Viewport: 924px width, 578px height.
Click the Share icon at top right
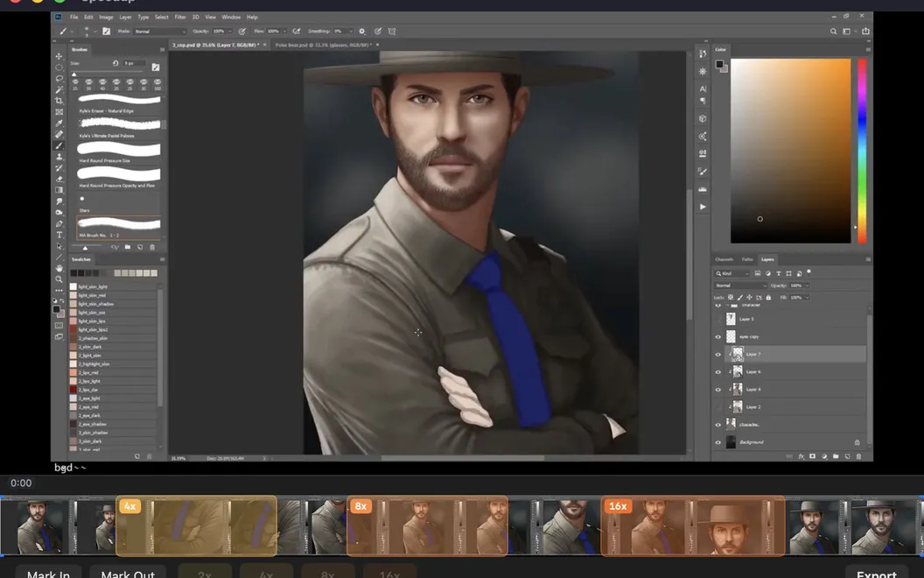tap(865, 32)
